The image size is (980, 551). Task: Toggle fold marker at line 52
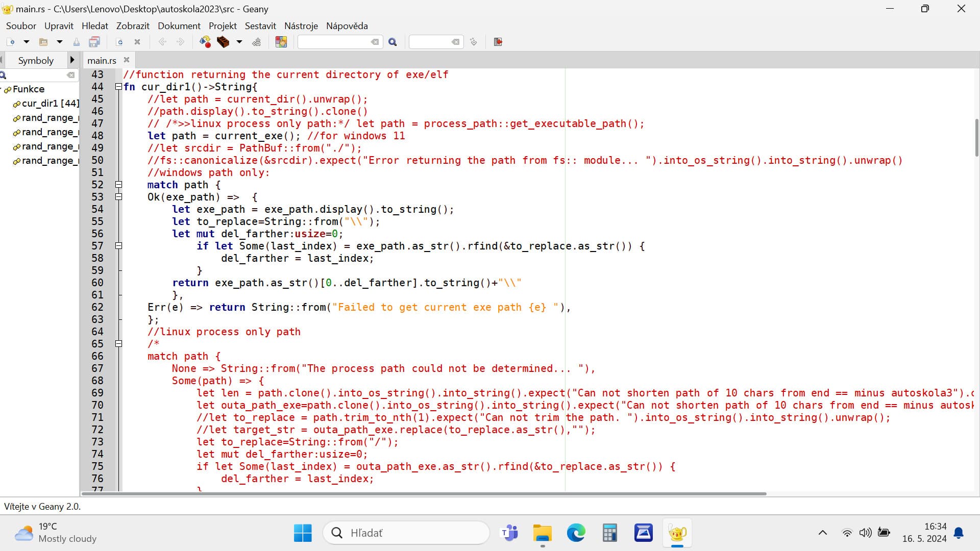point(118,185)
